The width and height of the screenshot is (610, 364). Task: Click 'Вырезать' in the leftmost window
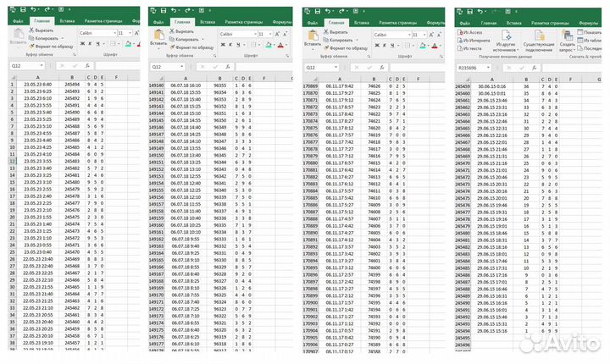(43, 30)
